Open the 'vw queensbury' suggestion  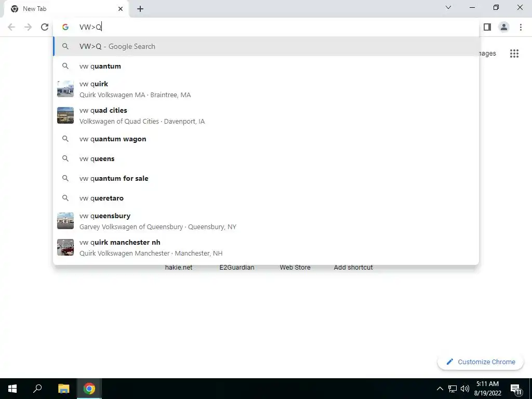(267, 221)
